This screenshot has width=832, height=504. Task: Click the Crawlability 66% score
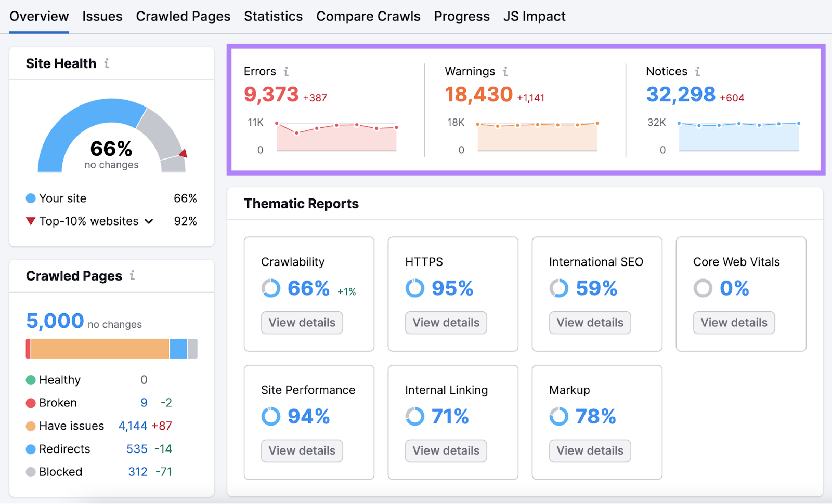coord(309,288)
